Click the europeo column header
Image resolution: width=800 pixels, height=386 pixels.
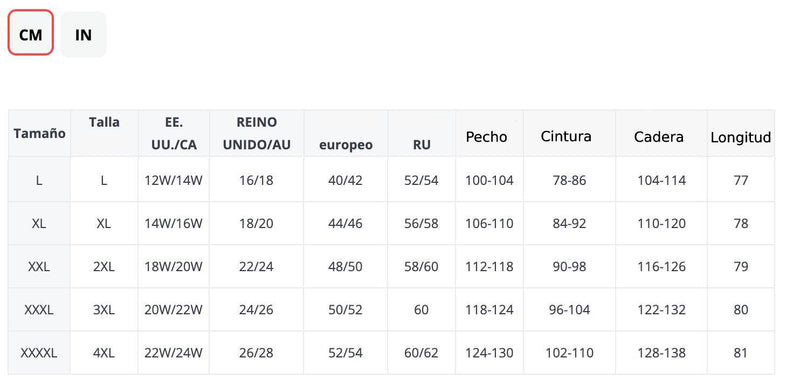[346, 145]
